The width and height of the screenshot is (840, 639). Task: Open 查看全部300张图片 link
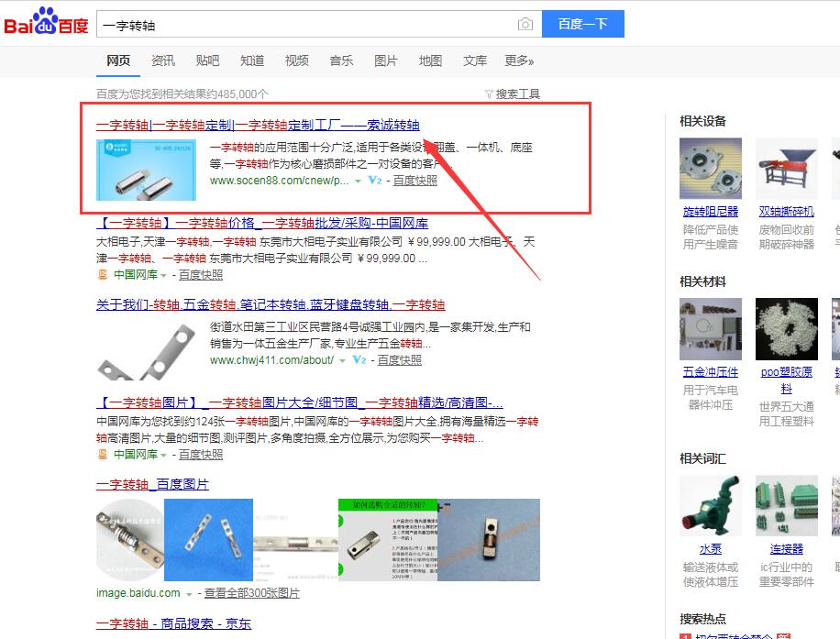[251, 593]
